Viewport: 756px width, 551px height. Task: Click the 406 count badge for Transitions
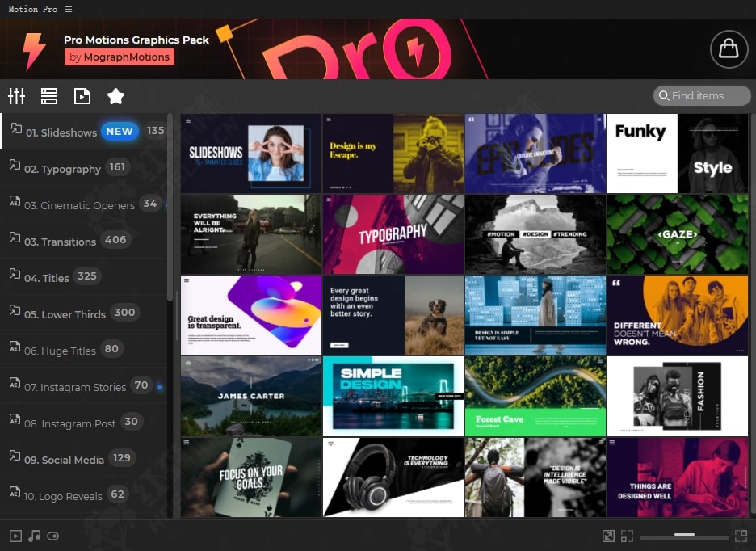point(115,240)
